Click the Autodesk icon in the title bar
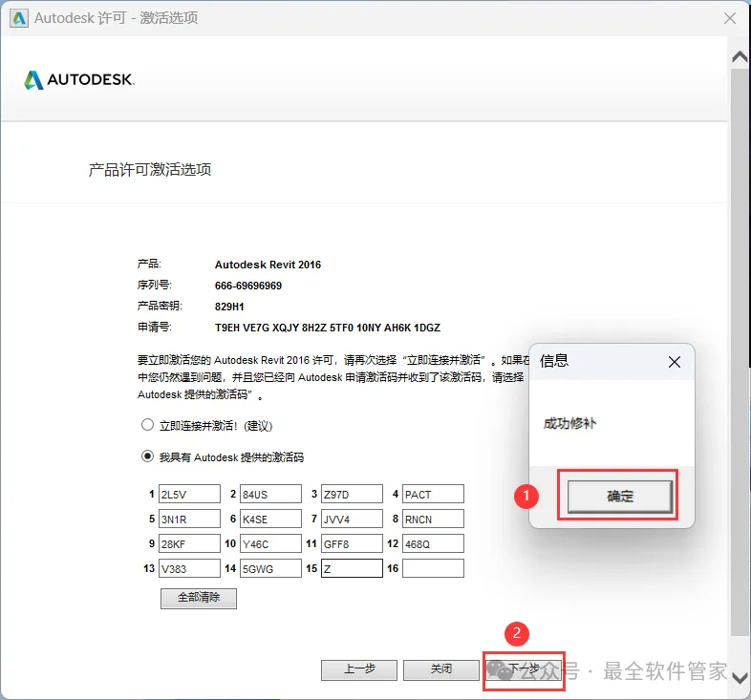This screenshot has width=751, height=700. point(19,18)
